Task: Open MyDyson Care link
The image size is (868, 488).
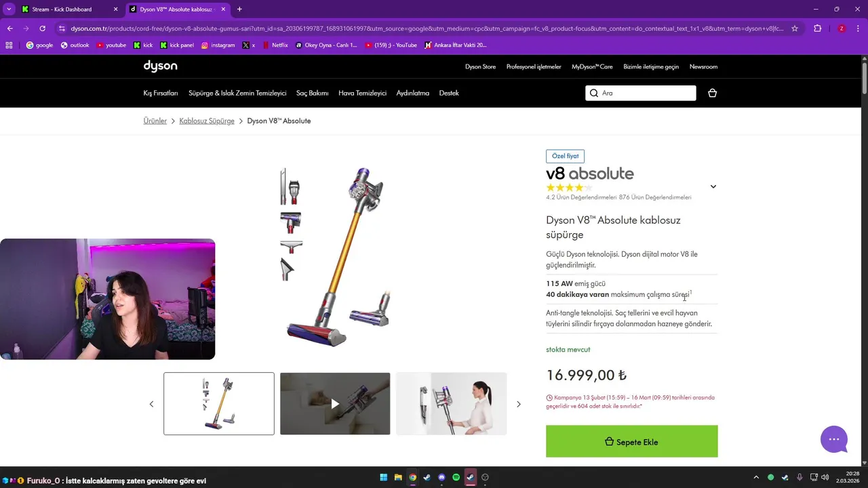Action: coord(592,66)
